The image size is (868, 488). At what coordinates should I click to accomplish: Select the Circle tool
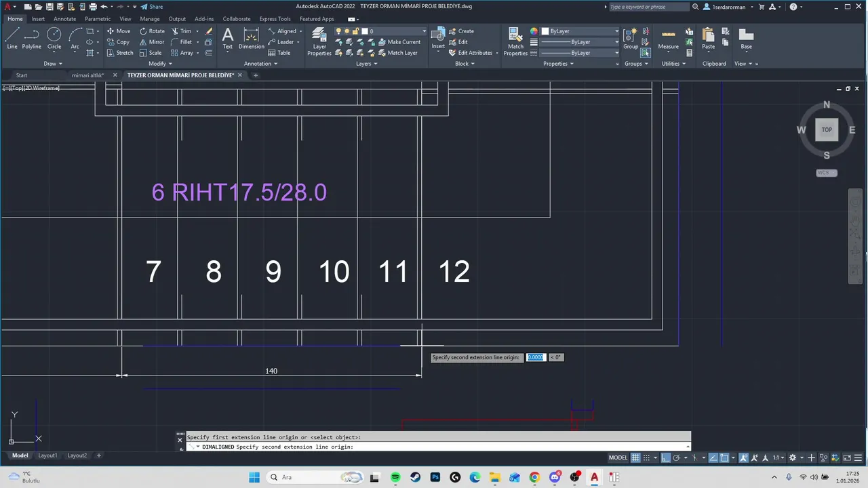point(54,38)
